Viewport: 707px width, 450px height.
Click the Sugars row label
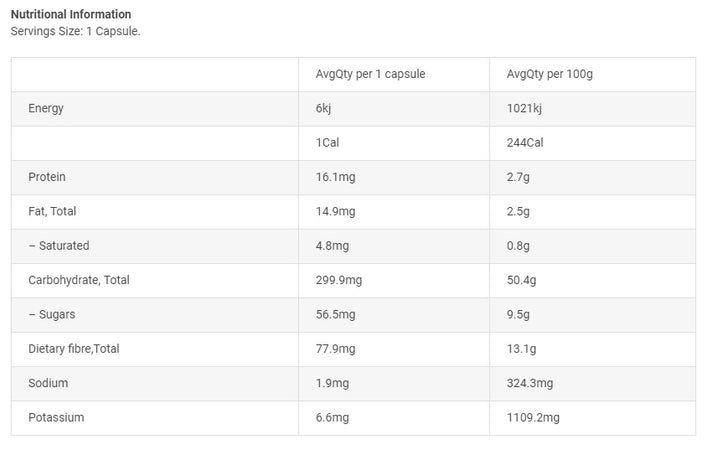tap(52, 314)
